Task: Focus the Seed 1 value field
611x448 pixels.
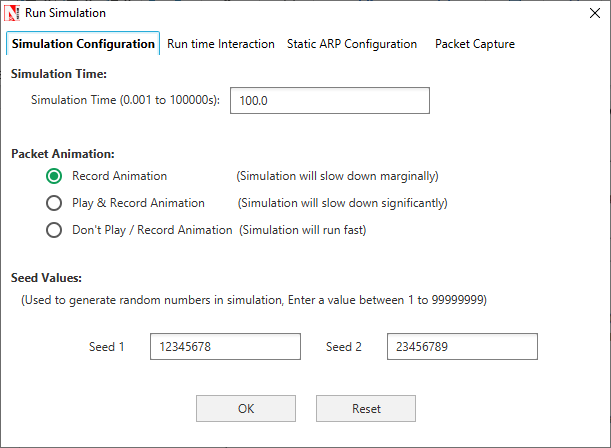Action: click(225, 347)
